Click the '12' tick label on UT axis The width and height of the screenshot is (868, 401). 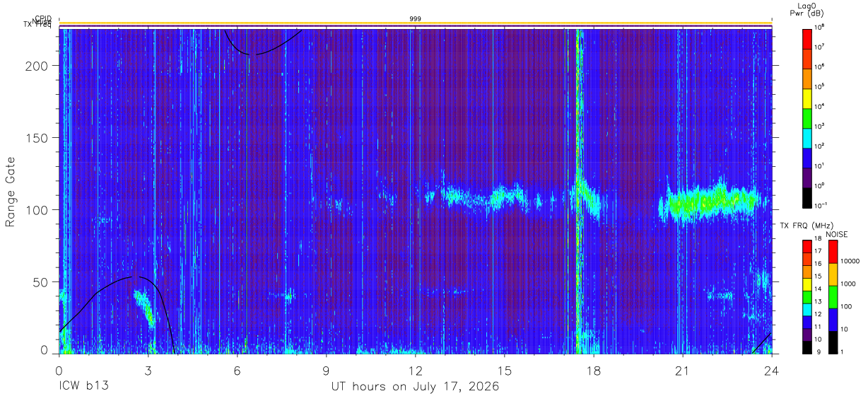click(x=415, y=371)
